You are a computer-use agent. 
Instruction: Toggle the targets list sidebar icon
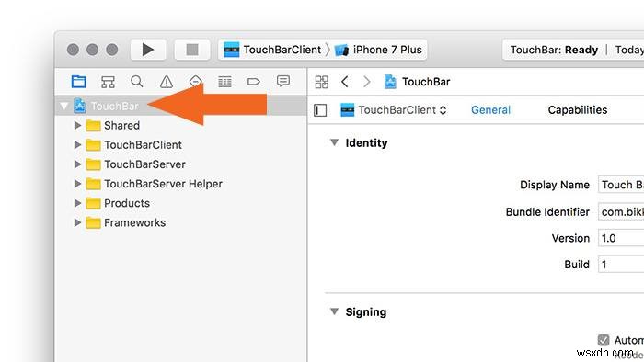(320, 110)
